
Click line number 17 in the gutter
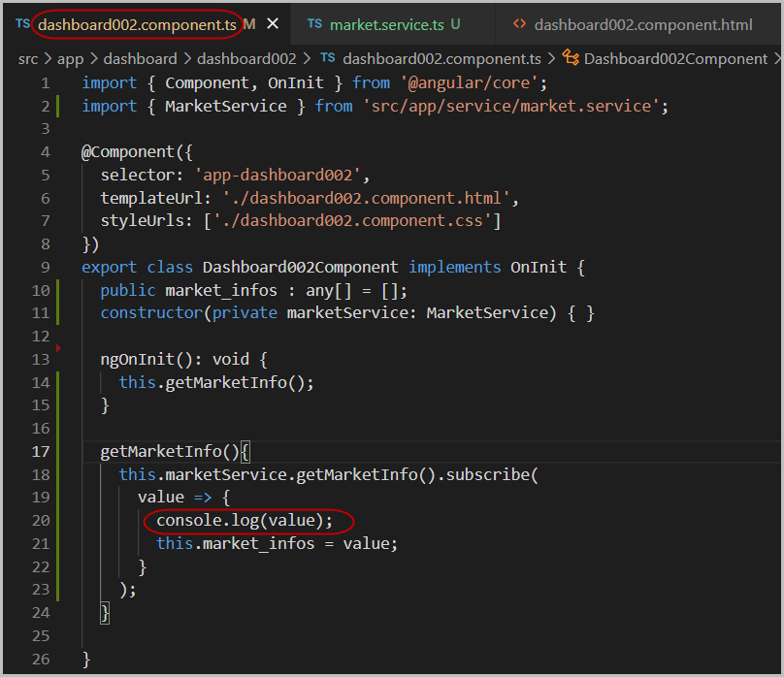(40, 451)
